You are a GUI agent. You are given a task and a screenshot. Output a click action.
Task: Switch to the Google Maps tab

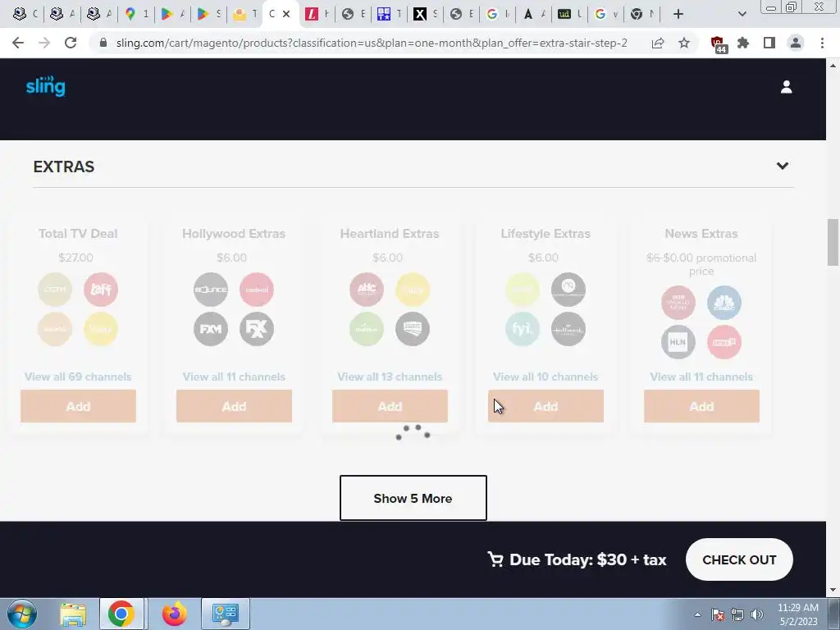136,14
